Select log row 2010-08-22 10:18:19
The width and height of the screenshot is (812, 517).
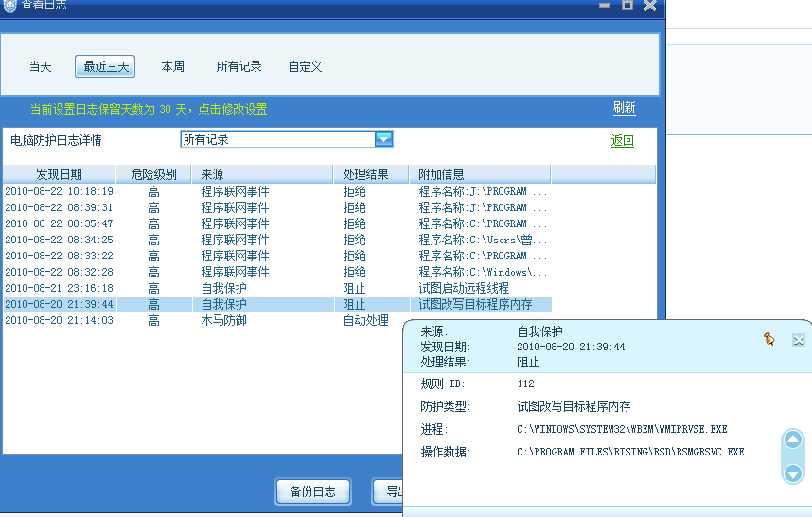point(277,191)
